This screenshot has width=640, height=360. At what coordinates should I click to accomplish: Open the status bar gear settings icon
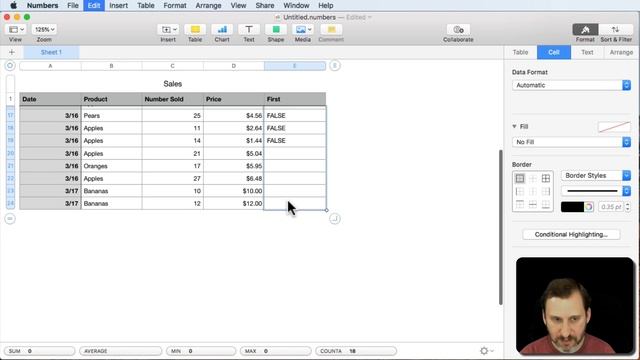[484, 351]
